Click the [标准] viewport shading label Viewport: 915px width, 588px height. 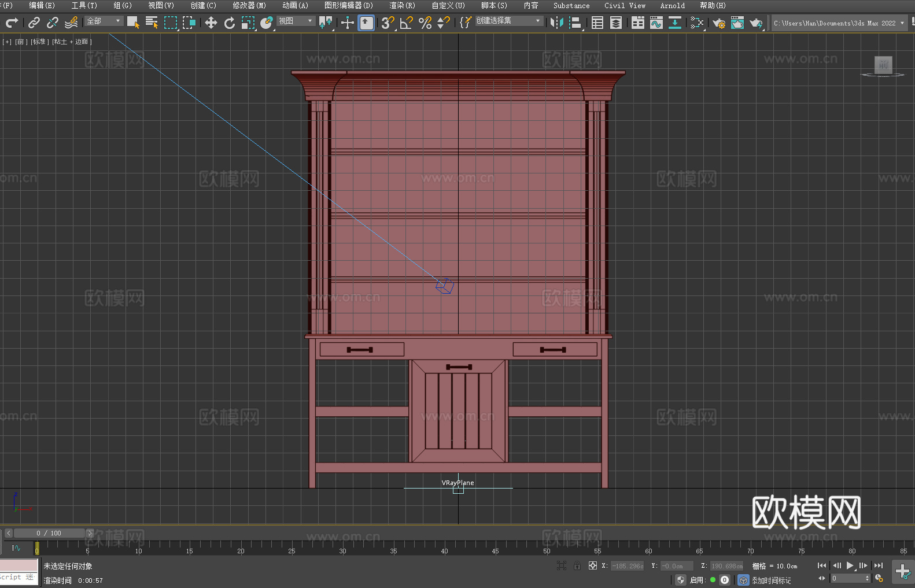click(39, 42)
